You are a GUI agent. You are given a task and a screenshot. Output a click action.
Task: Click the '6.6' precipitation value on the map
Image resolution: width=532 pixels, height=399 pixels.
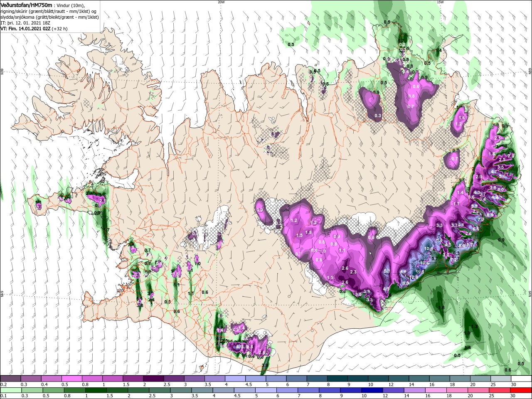click(476, 229)
